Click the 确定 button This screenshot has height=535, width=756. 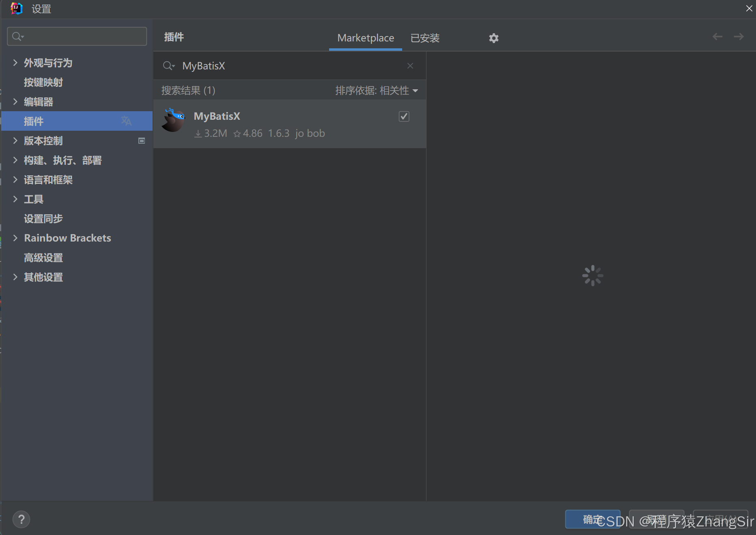point(592,519)
